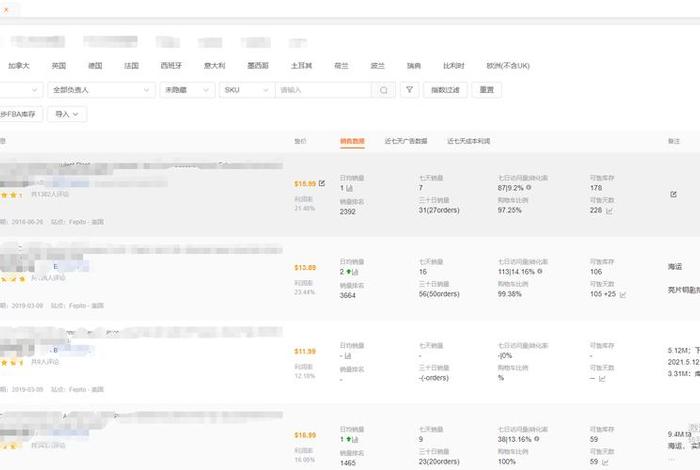
Task: Switch to 近七天成本利润 tab
Action: pos(469,141)
